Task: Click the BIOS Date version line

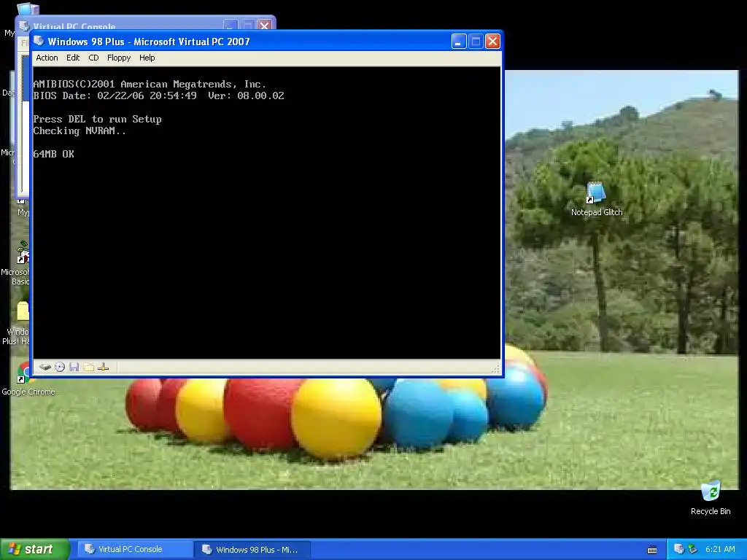Action: [158, 96]
